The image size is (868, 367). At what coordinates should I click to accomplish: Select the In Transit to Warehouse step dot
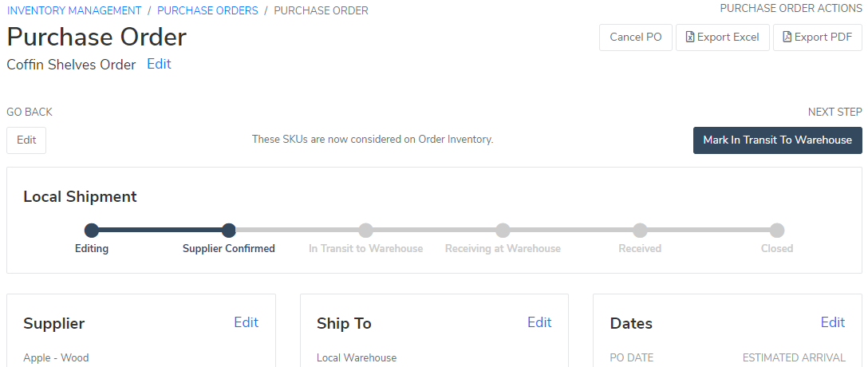pos(366,231)
